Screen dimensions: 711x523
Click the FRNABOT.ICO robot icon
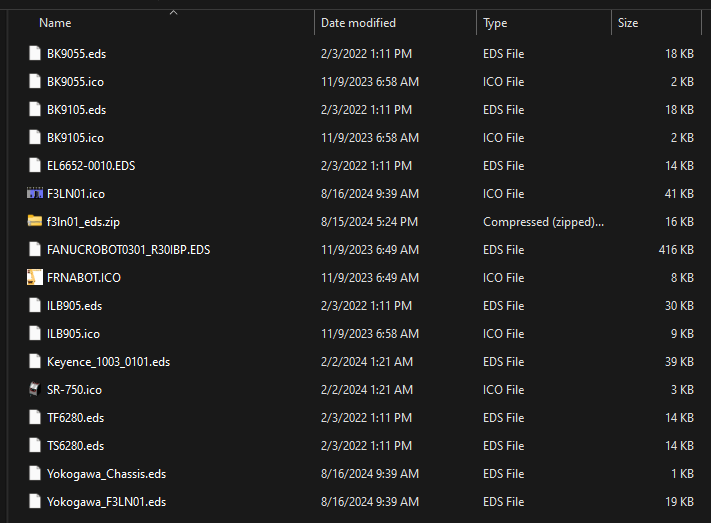tap(35, 277)
